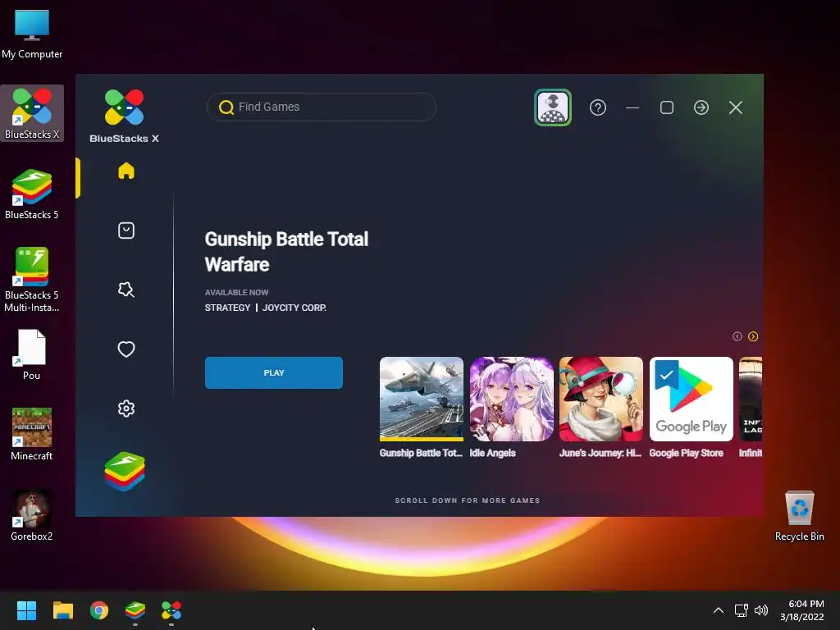The height and width of the screenshot is (630, 840).
Task: Open File Explorer from the taskbar
Action: 62,610
